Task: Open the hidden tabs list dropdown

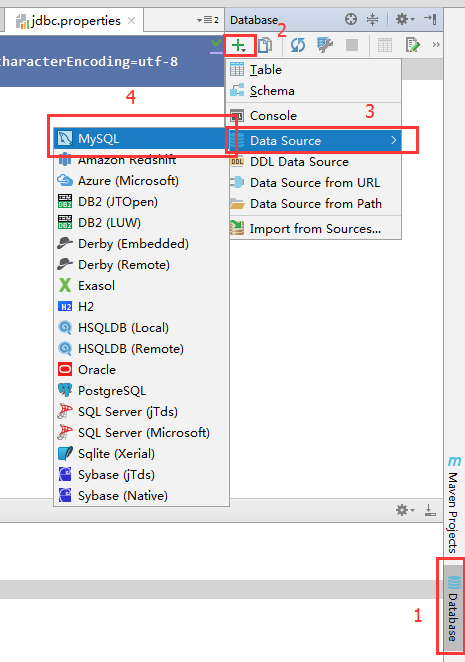Action: (207, 20)
